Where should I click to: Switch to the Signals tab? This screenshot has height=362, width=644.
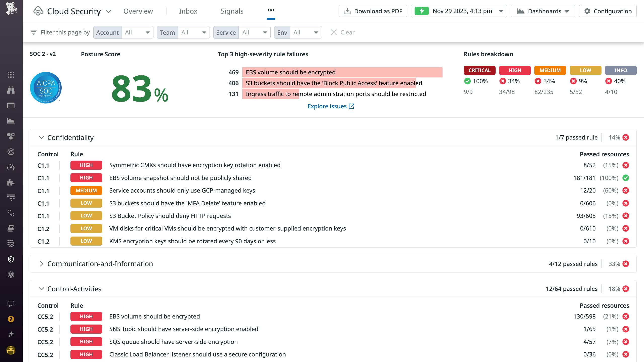[232, 11]
